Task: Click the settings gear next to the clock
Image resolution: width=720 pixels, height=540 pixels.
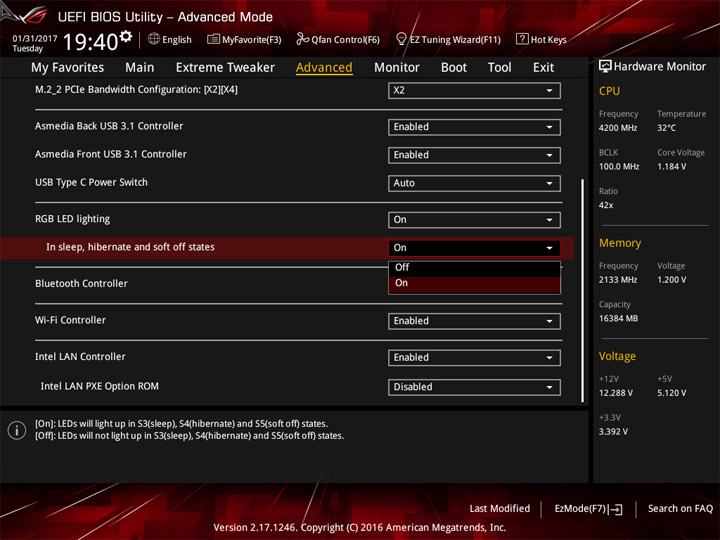Action: (x=126, y=36)
